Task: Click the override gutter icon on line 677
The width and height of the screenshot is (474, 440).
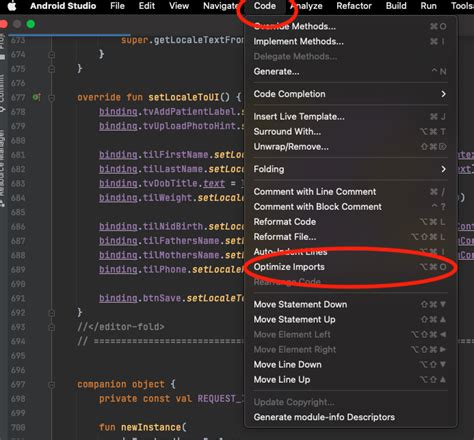Action: point(37,97)
